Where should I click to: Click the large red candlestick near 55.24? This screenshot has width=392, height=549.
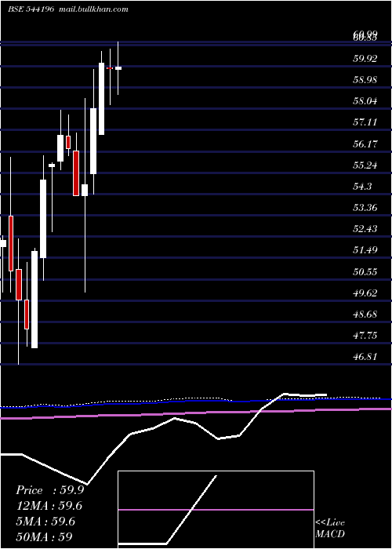(76, 173)
